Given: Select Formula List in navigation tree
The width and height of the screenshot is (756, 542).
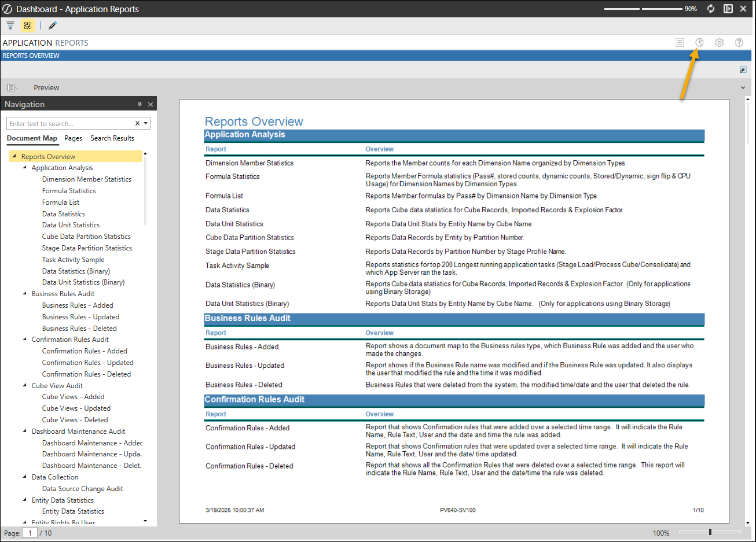Looking at the screenshot, I should pyautogui.click(x=61, y=202).
